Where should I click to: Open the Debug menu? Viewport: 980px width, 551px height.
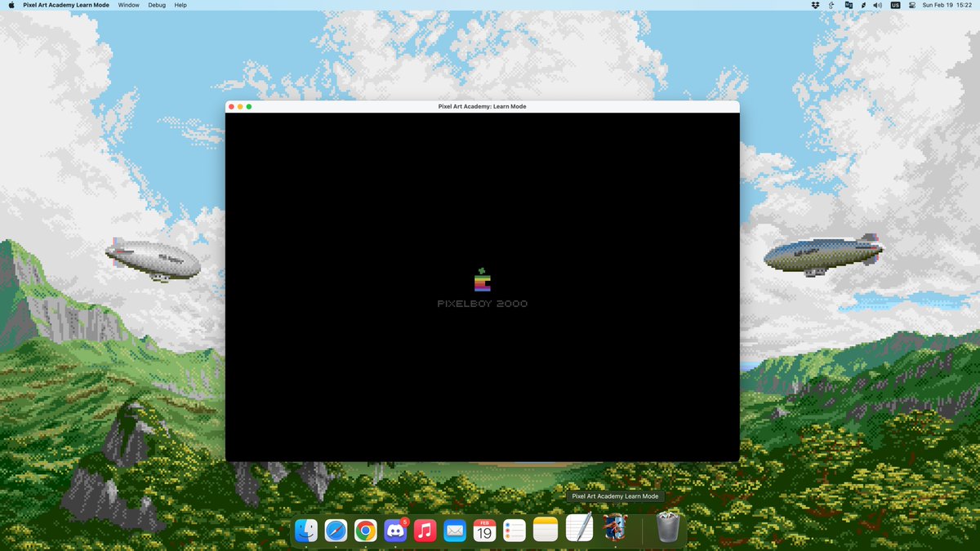click(157, 5)
